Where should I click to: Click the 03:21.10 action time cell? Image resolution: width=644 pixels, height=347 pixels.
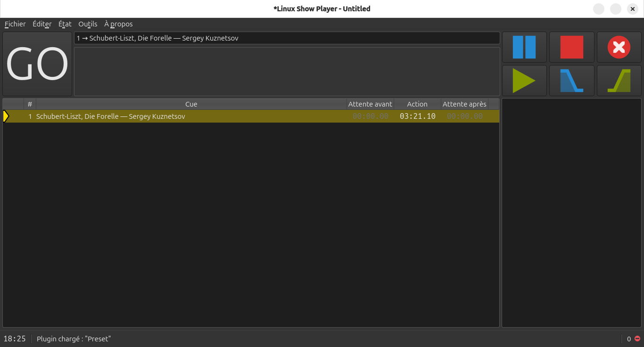click(417, 116)
